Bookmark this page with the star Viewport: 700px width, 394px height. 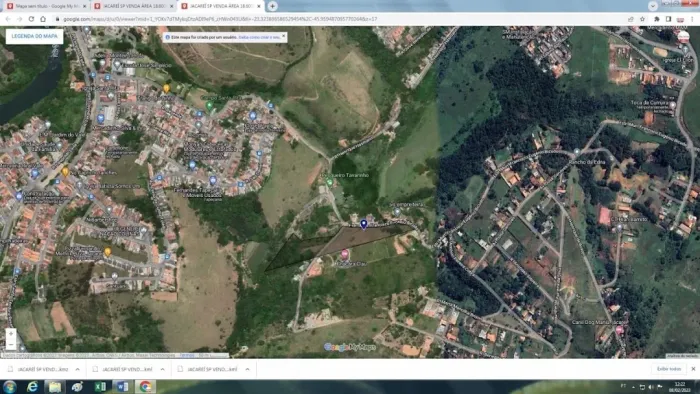coord(642,19)
